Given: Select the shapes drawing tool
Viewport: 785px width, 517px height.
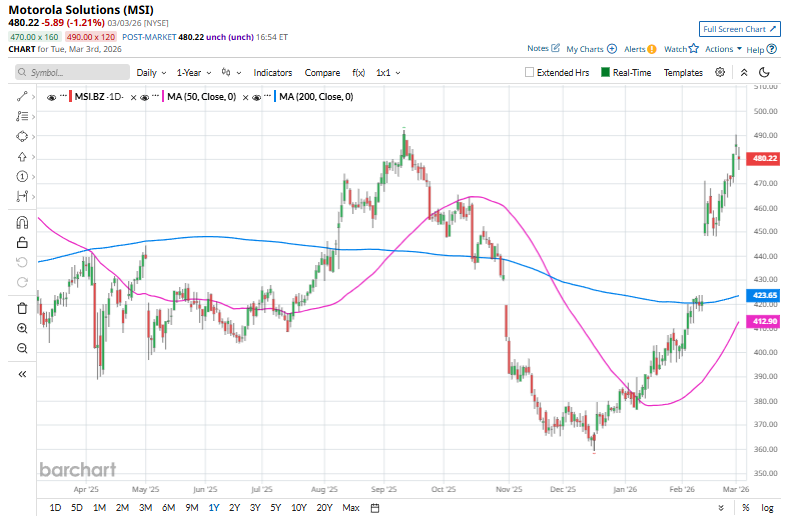Looking at the screenshot, I should pyautogui.click(x=22, y=136).
